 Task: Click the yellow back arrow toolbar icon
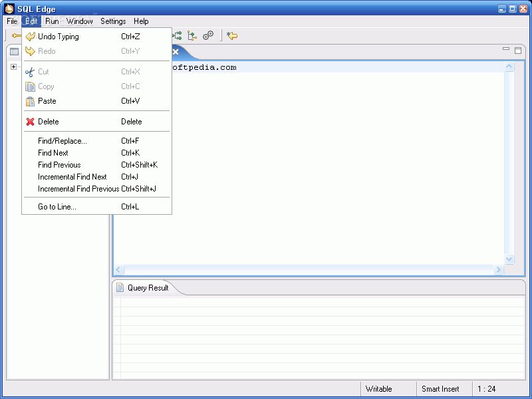tap(232, 36)
